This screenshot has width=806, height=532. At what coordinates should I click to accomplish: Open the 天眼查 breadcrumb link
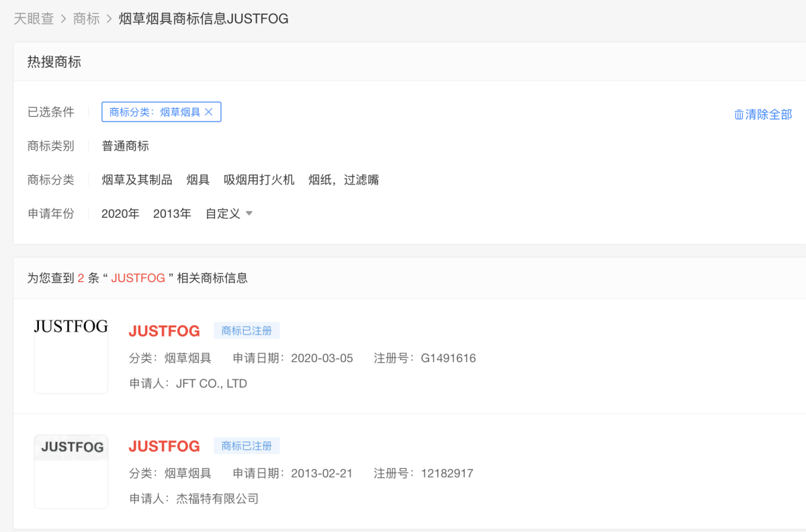tap(34, 19)
